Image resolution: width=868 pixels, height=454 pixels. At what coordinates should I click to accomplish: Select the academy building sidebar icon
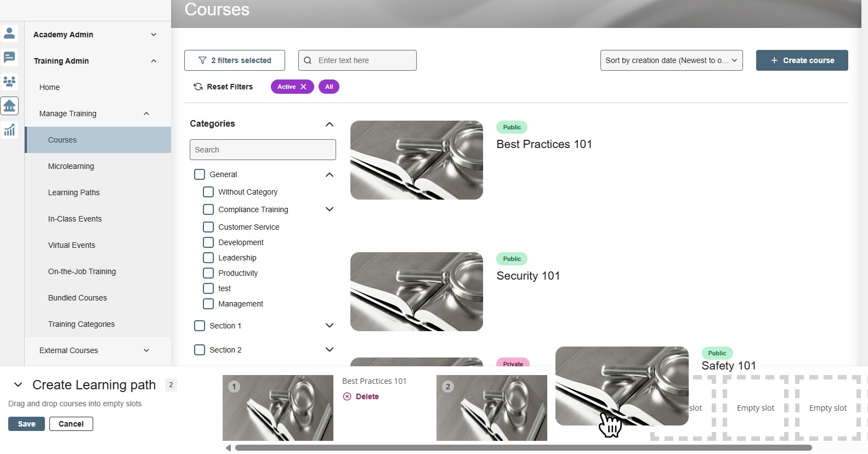(9, 106)
